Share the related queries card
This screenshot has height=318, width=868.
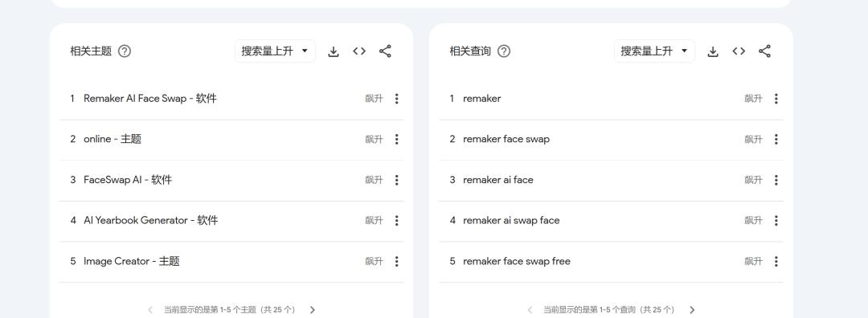pos(764,51)
